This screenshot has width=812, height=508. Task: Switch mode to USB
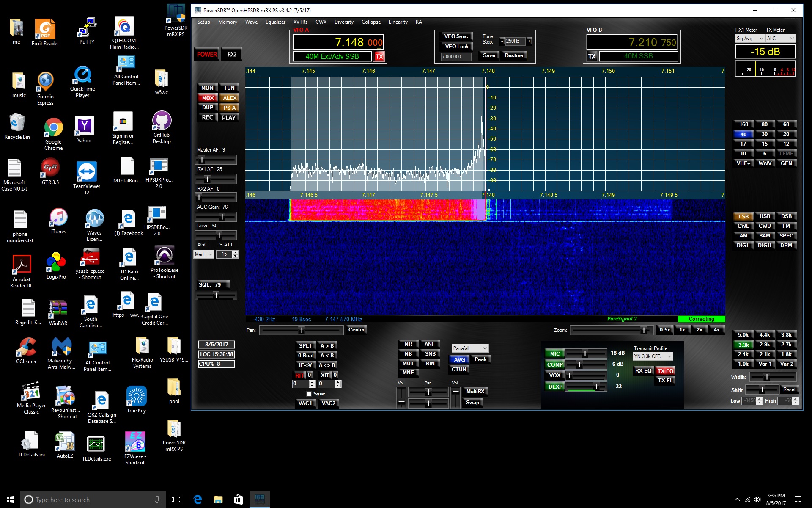pyautogui.click(x=765, y=216)
